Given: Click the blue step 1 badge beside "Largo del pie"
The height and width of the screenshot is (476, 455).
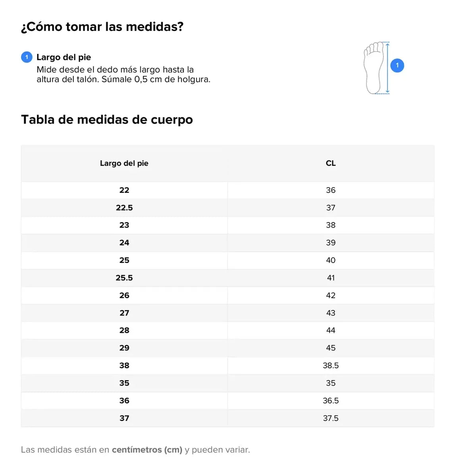Looking at the screenshot, I should 27,57.
